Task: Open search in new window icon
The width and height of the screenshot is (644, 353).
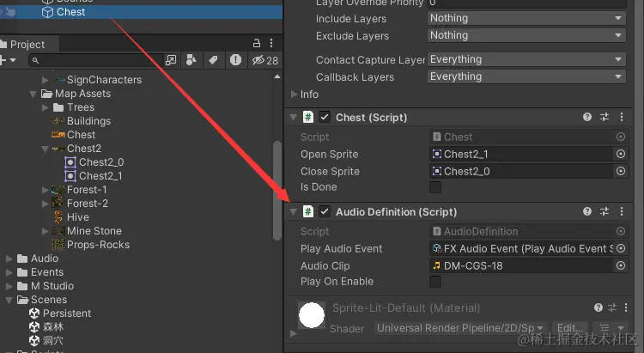Action: point(171,60)
